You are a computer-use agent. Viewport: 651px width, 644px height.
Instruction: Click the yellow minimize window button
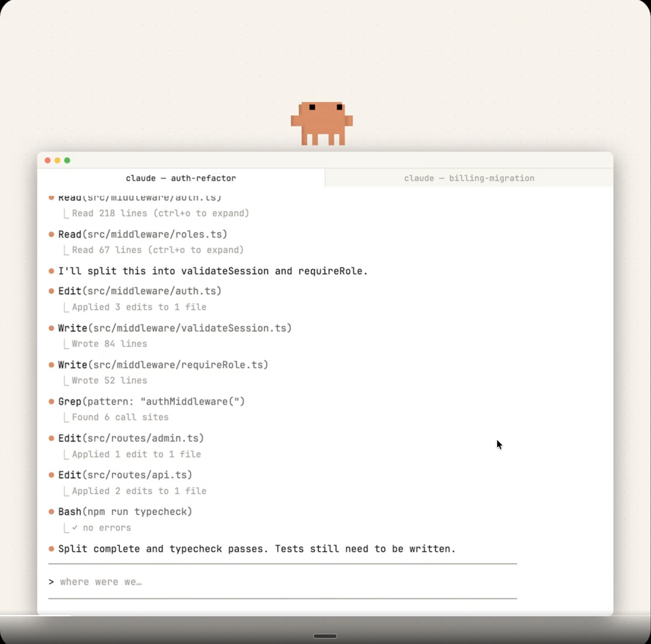point(58,160)
